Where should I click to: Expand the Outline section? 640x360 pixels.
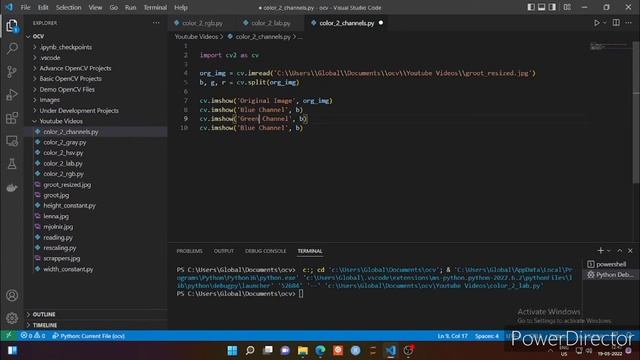coord(96,314)
